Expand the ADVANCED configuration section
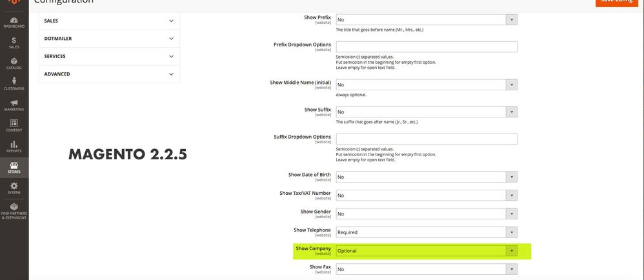 coord(109,74)
